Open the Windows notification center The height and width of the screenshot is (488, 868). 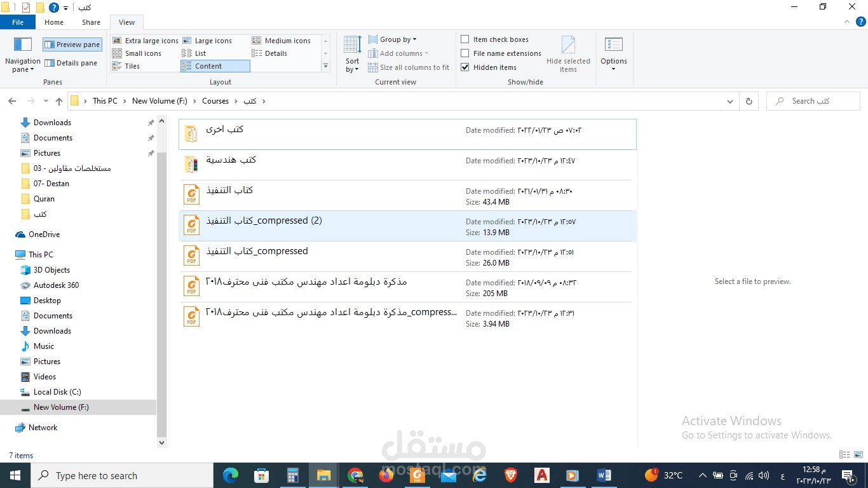pyautogui.click(x=848, y=475)
